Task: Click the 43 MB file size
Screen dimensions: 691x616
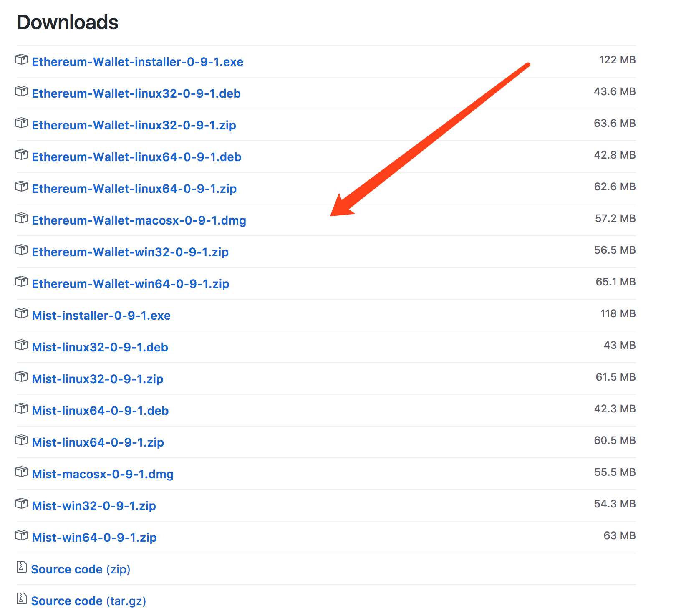Action: point(619,345)
